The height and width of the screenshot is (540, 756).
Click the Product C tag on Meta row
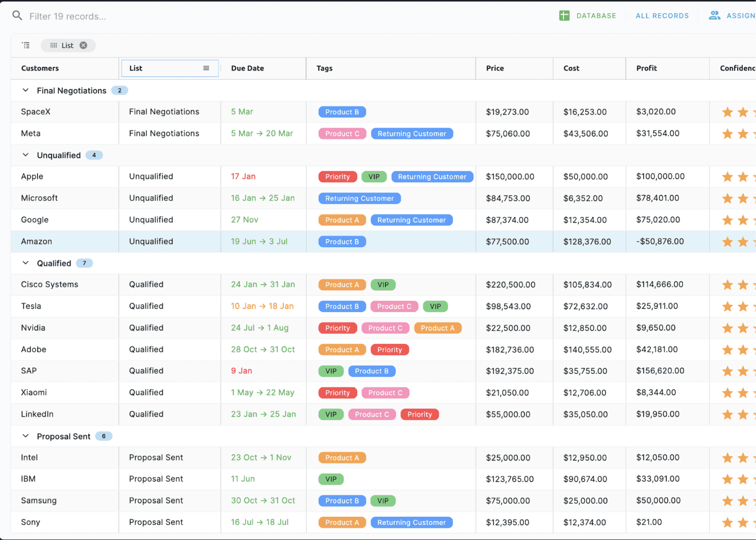(x=342, y=134)
